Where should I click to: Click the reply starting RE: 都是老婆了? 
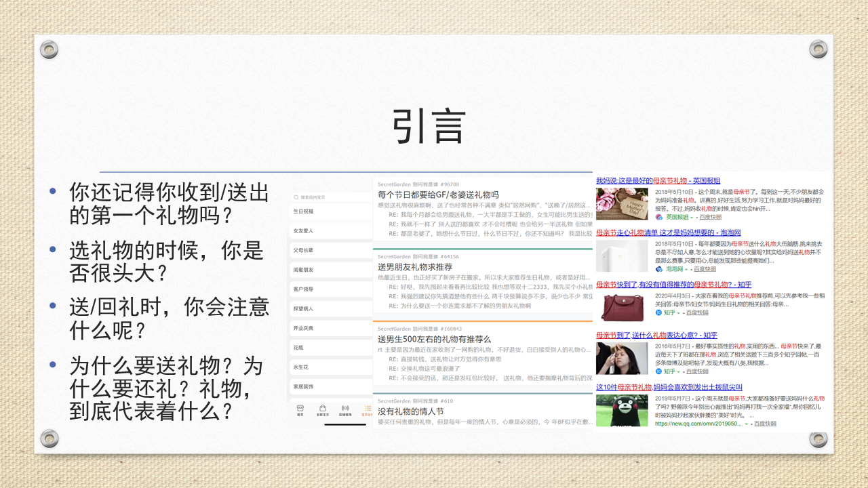(490, 234)
